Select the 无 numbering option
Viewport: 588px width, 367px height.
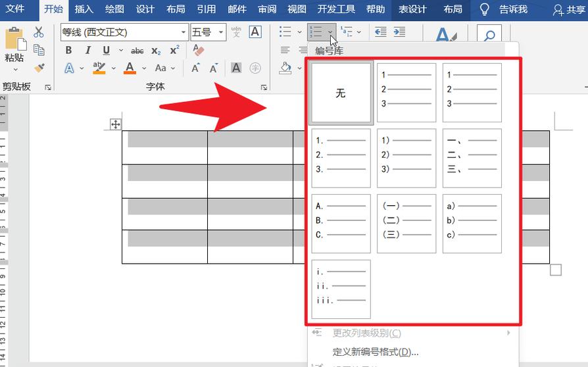[341, 92]
